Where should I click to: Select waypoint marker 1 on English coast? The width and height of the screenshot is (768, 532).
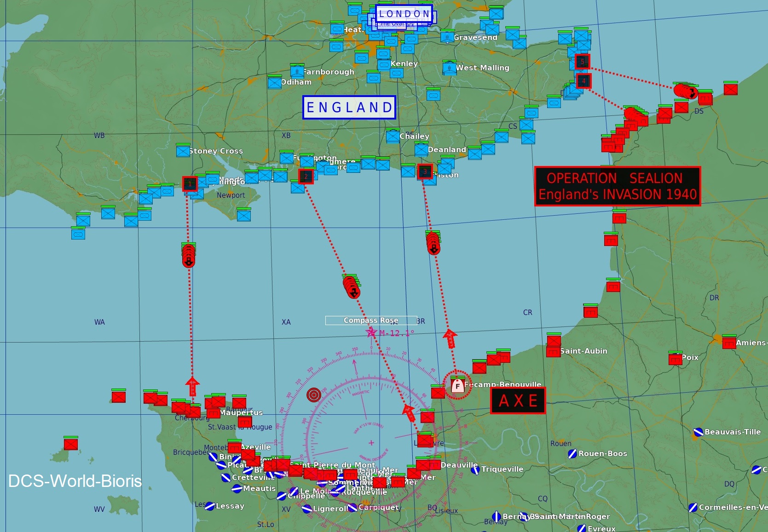[x=190, y=184]
